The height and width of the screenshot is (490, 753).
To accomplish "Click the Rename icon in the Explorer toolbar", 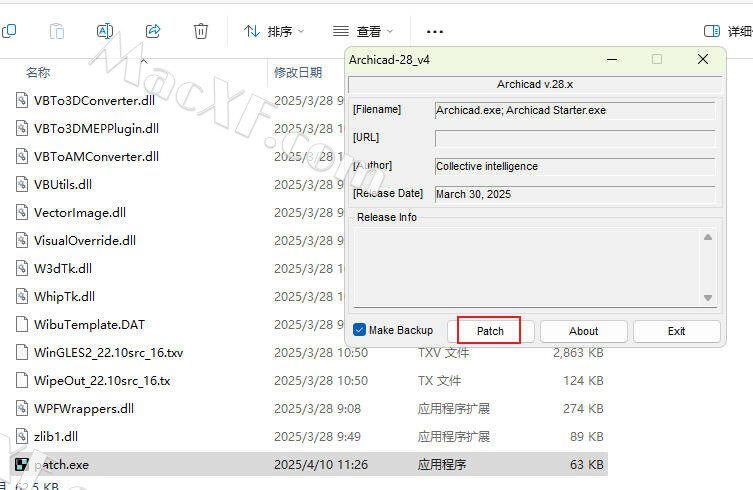I will pyautogui.click(x=105, y=31).
